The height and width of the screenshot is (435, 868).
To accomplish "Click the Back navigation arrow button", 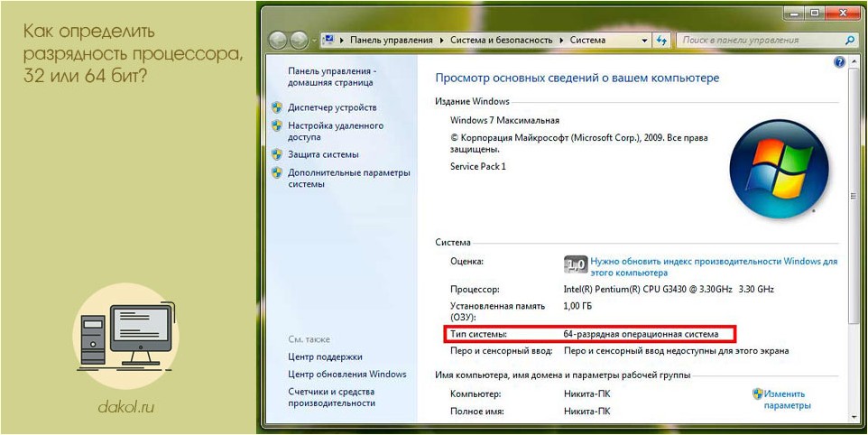I will [x=278, y=41].
